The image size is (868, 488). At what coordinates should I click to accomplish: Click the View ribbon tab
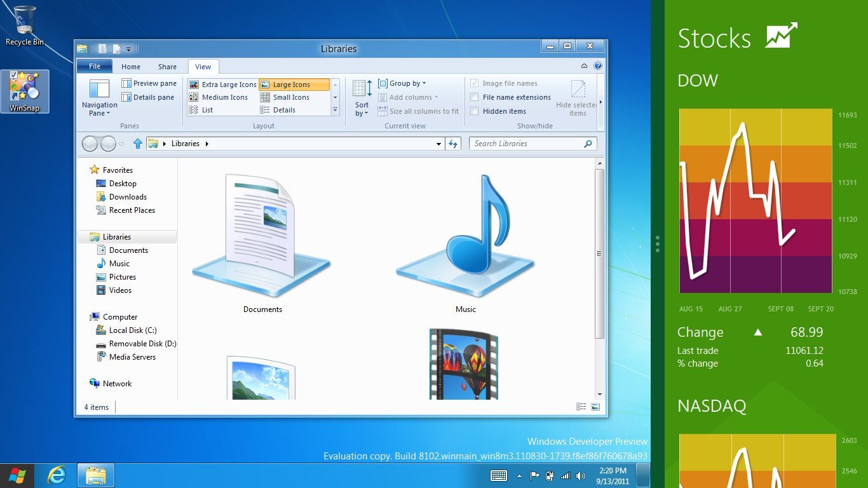click(203, 67)
